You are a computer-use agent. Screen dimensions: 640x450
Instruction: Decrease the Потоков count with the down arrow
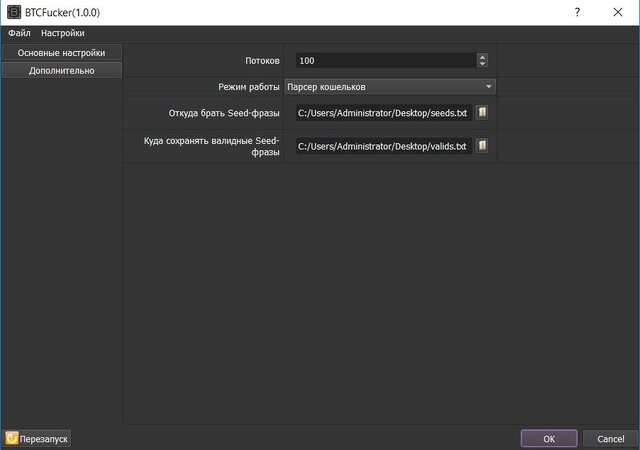pyautogui.click(x=482, y=64)
